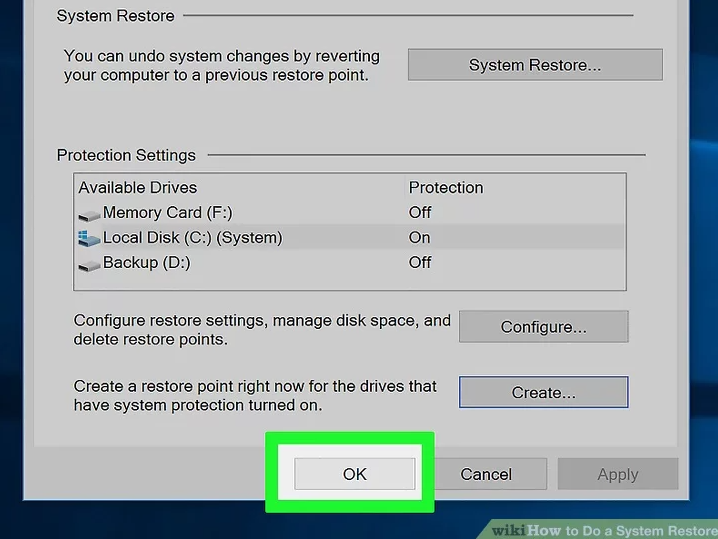Open the System Restore wizard button
This screenshot has width=718, height=539.
(x=535, y=66)
